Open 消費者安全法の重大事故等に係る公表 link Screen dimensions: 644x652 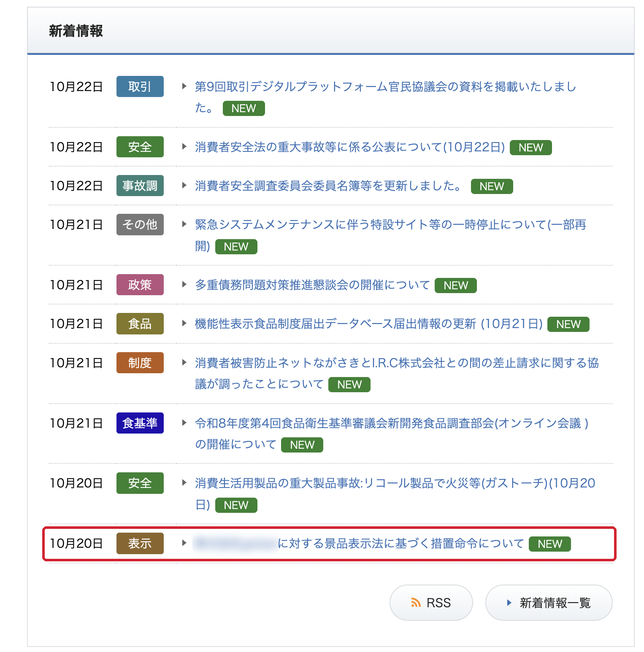coord(350,147)
